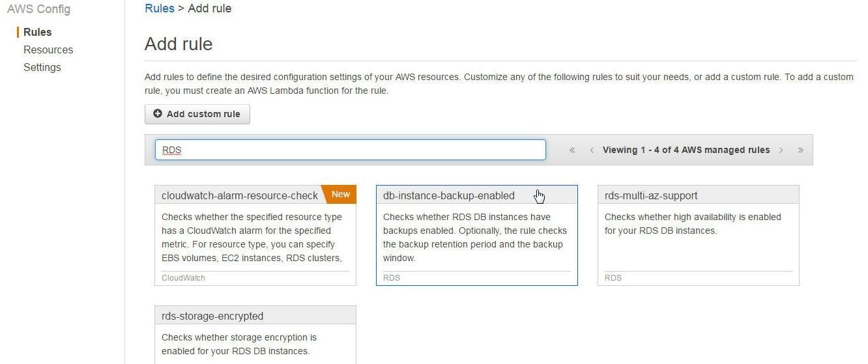The height and width of the screenshot is (364, 868).
Task: Click the rds-multi-az-support description text
Action: click(x=693, y=224)
